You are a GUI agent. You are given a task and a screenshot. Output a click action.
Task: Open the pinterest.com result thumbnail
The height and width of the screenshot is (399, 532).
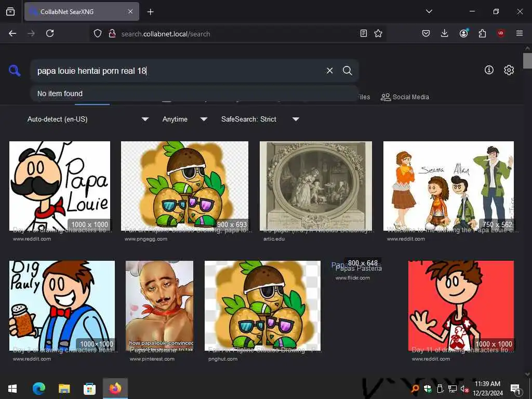pyautogui.click(x=159, y=305)
